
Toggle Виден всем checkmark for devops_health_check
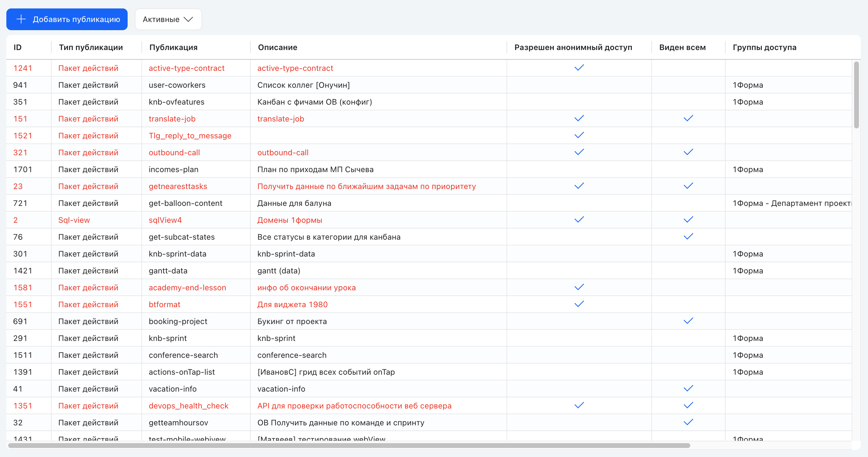[688, 405]
